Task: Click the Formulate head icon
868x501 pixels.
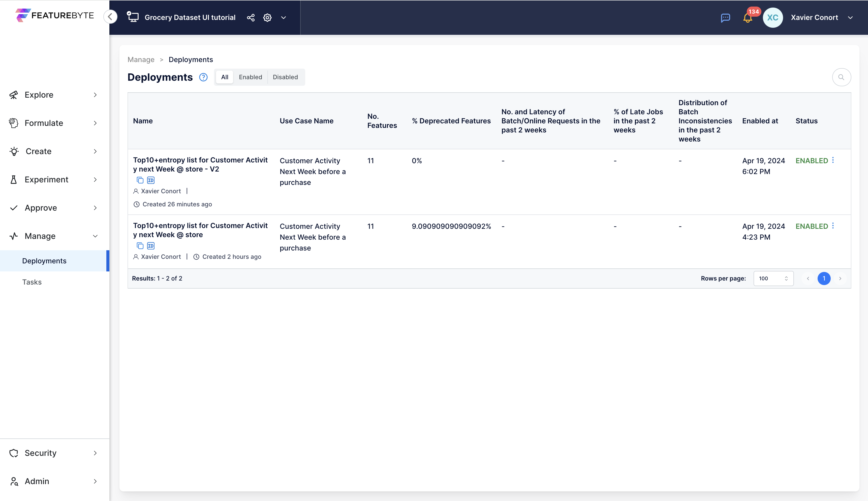Action: tap(13, 123)
